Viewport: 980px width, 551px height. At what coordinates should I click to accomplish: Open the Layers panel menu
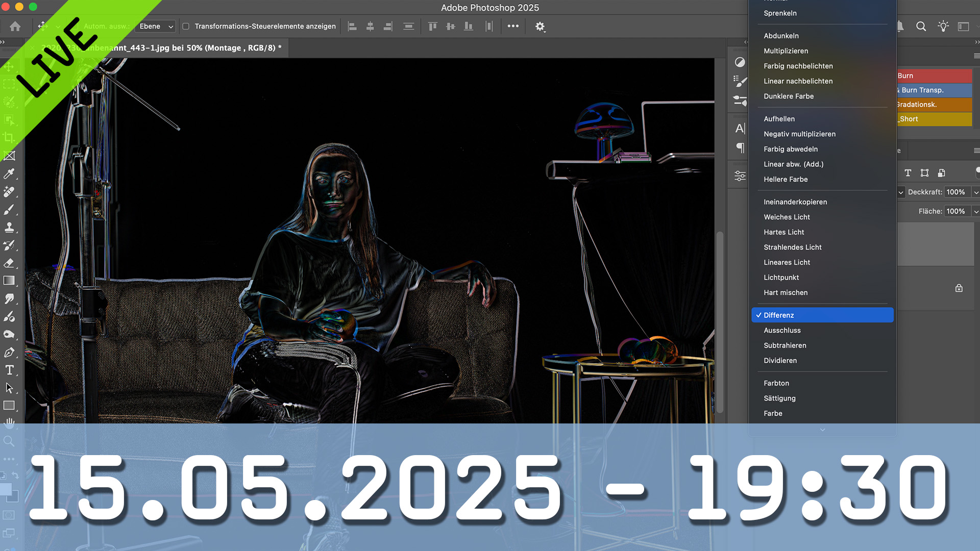pos(976,151)
